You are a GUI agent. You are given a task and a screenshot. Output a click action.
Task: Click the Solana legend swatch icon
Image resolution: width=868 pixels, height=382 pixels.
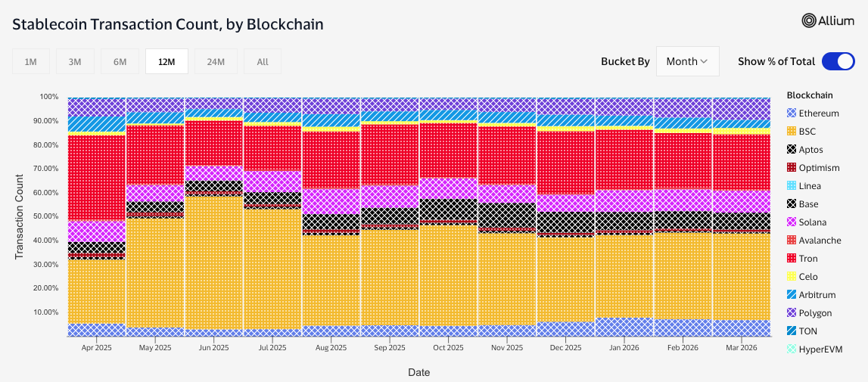[792, 222]
